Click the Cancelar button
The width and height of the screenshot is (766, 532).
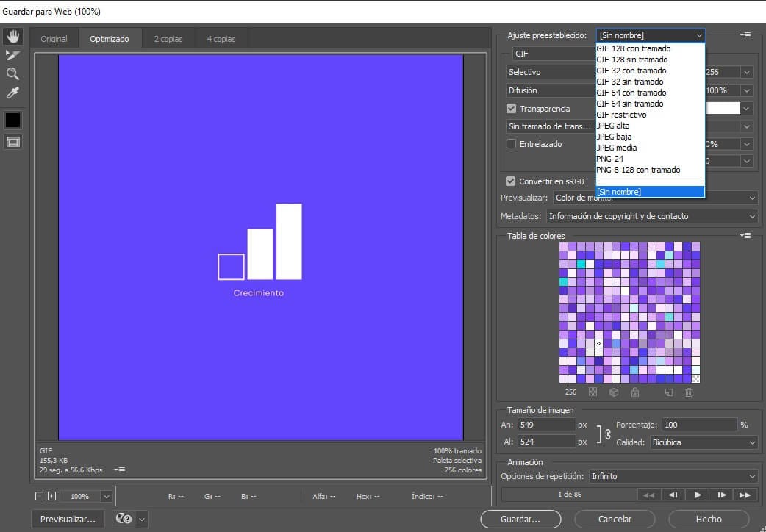tap(615, 519)
